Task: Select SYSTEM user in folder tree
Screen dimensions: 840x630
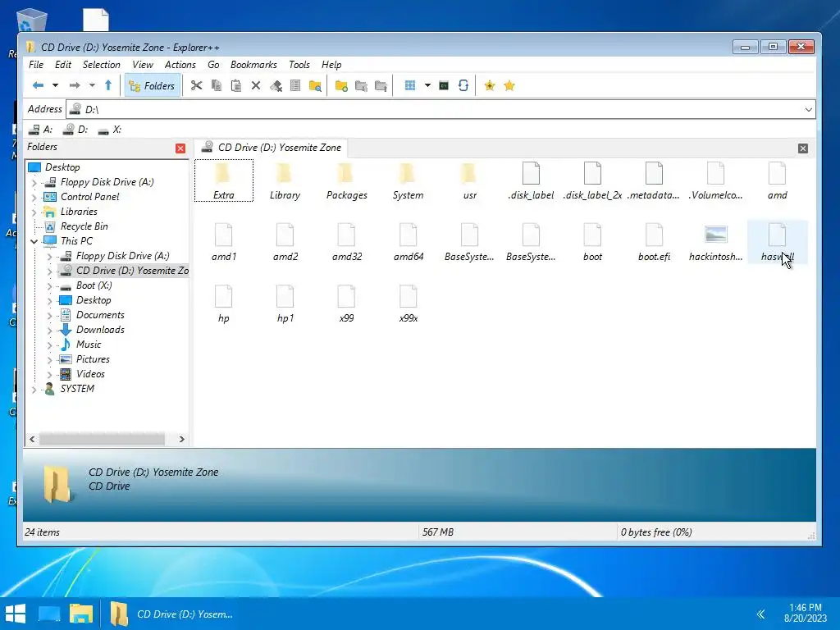Action: [x=77, y=388]
